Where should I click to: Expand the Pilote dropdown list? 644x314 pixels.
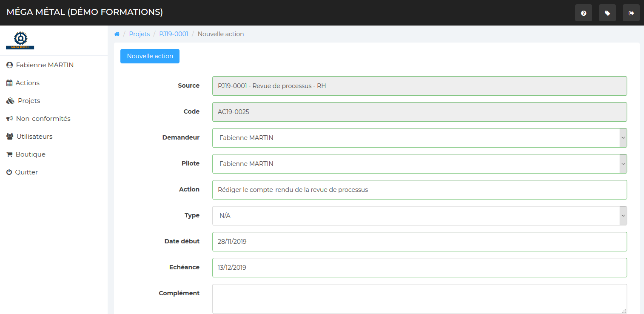[x=419, y=164]
